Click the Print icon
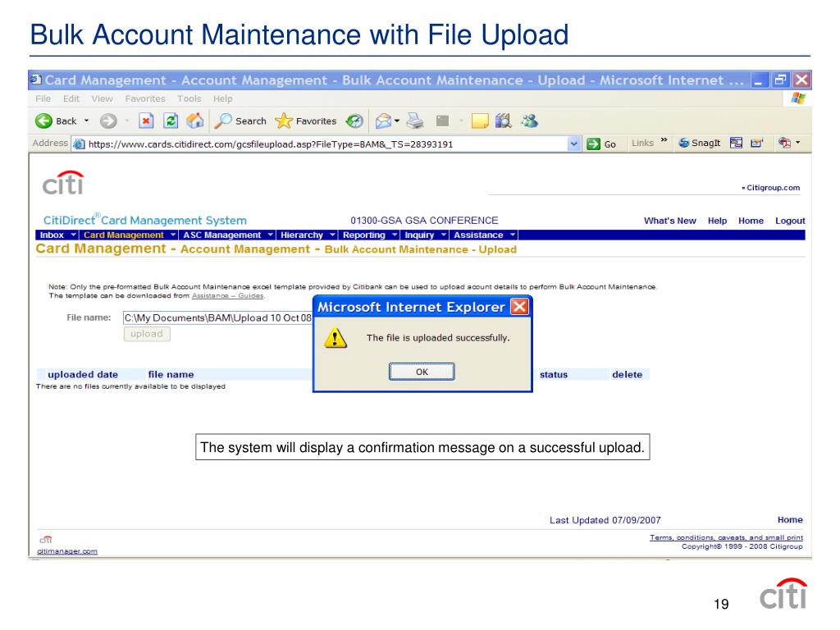Screen dimensions: 840x630 [414, 121]
